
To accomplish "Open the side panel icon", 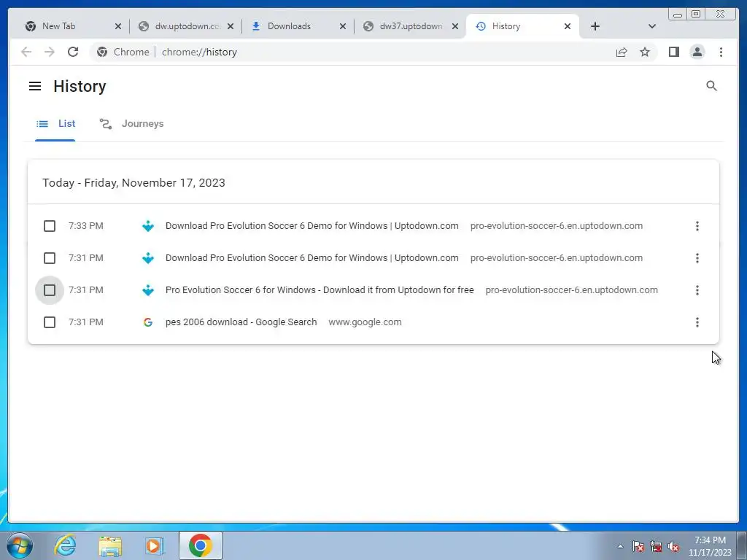I will tap(673, 52).
